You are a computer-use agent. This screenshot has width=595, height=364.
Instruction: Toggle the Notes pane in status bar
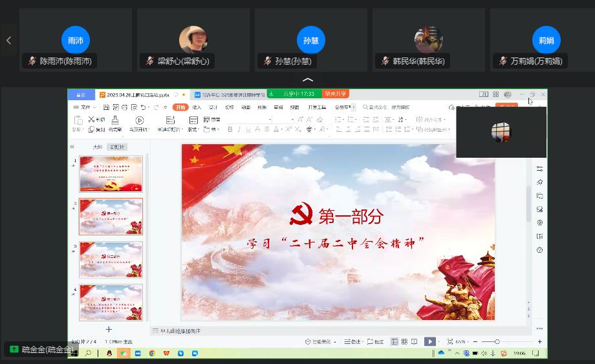click(352, 341)
